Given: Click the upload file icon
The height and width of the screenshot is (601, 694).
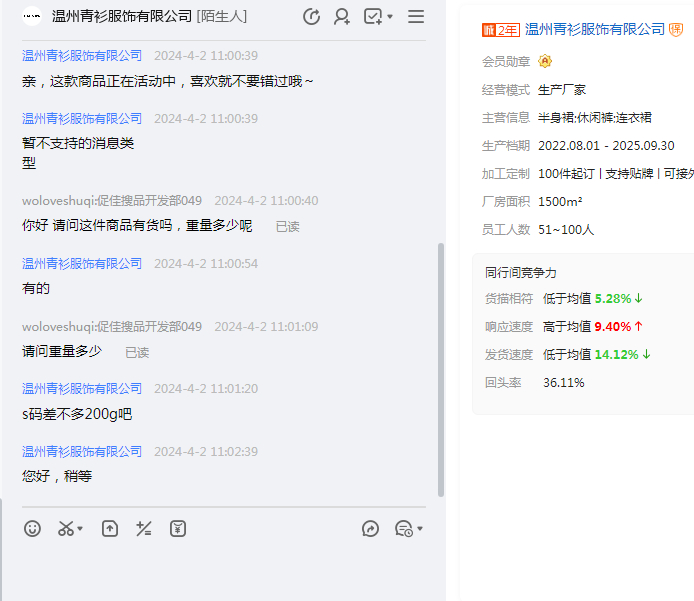Looking at the screenshot, I should click(110, 529).
